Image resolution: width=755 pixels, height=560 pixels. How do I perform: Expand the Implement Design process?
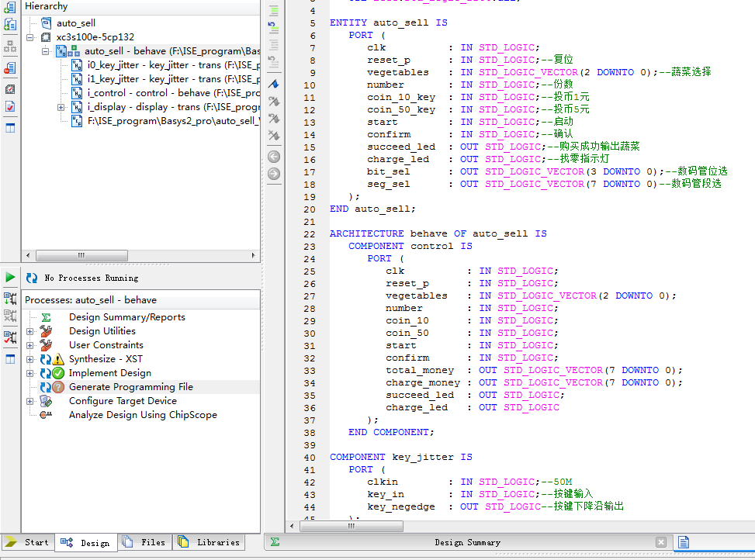29,373
